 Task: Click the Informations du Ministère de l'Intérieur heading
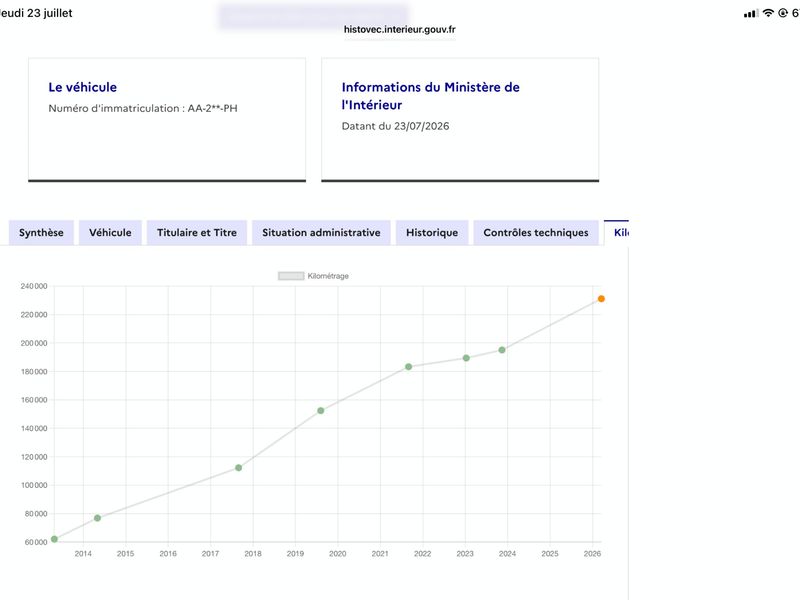pos(431,96)
